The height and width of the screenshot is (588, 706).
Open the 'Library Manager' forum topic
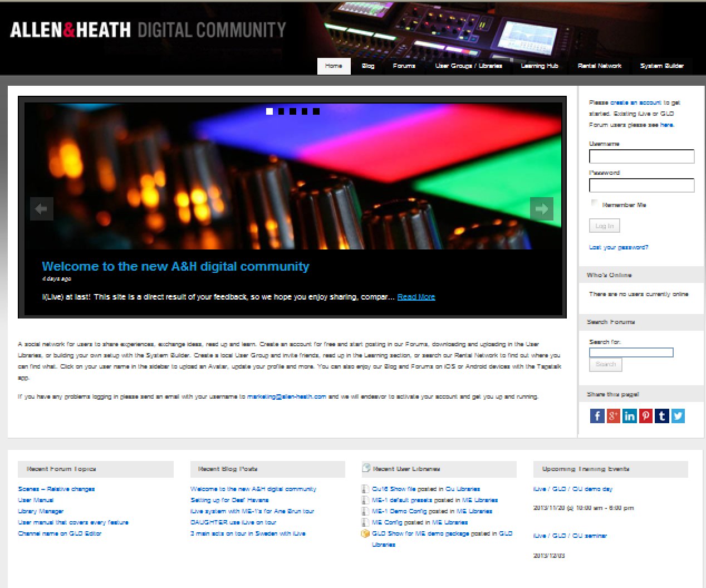click(41, 511)
